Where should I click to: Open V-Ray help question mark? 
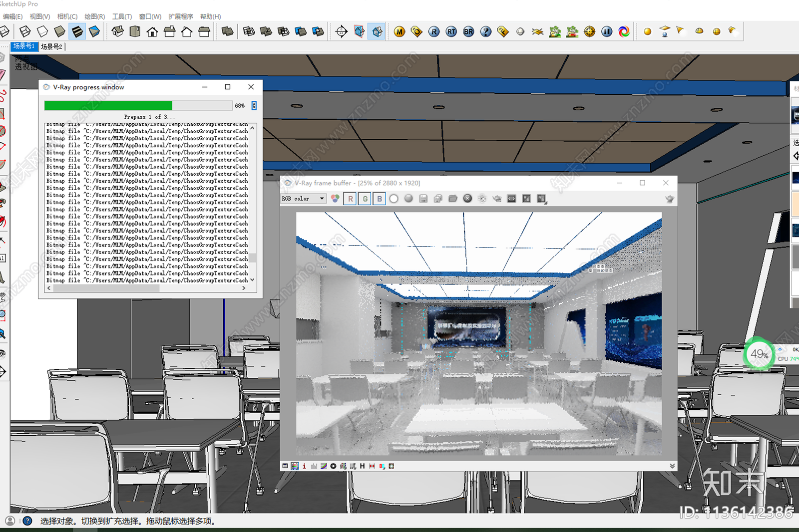[486, 31]
